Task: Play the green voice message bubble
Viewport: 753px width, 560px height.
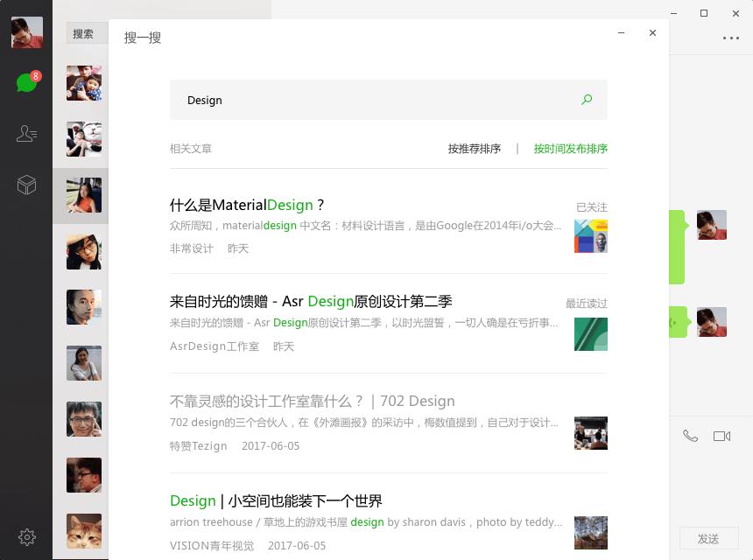Action: [x=679, y=322]
